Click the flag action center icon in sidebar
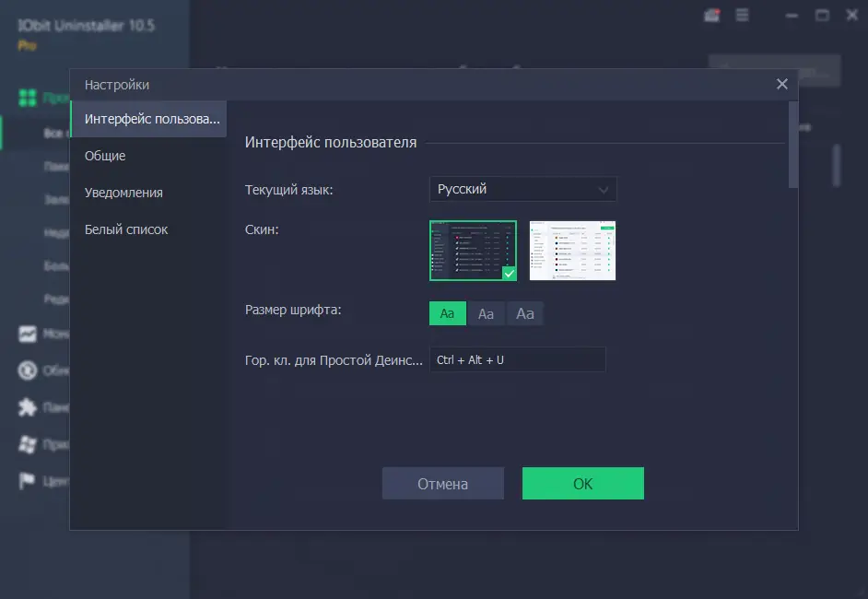 [x=27, y=481]
